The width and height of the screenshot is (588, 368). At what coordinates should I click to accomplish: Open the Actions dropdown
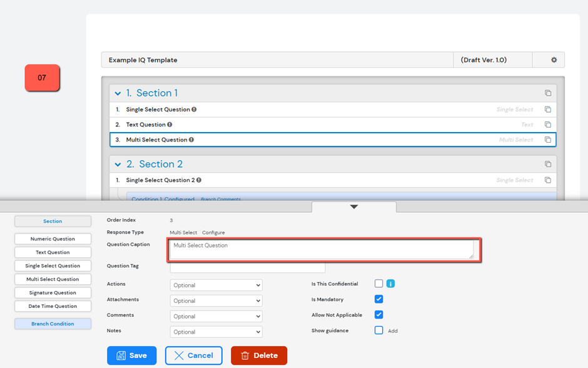tap(216, 285)
